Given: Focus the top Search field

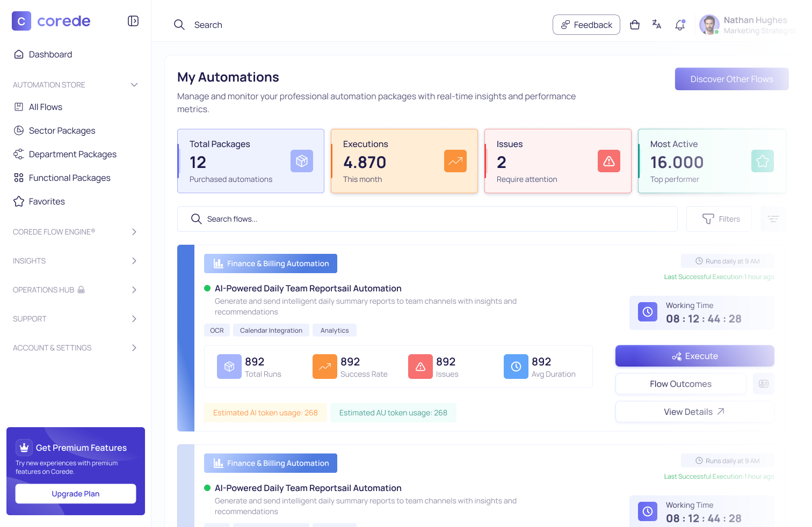Looking at the screenshot, I should (208, 25).
